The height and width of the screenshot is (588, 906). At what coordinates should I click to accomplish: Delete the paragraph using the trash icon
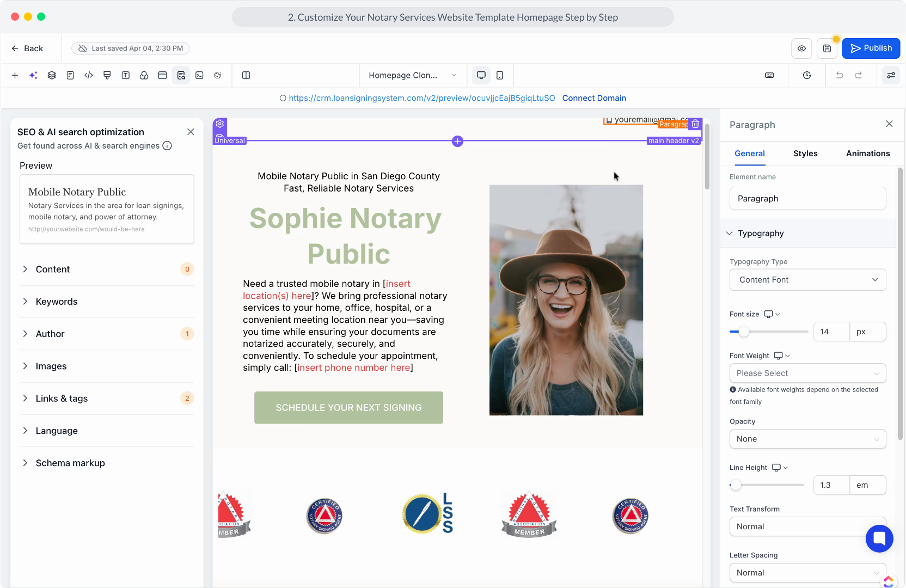click(x=695, y=124)
